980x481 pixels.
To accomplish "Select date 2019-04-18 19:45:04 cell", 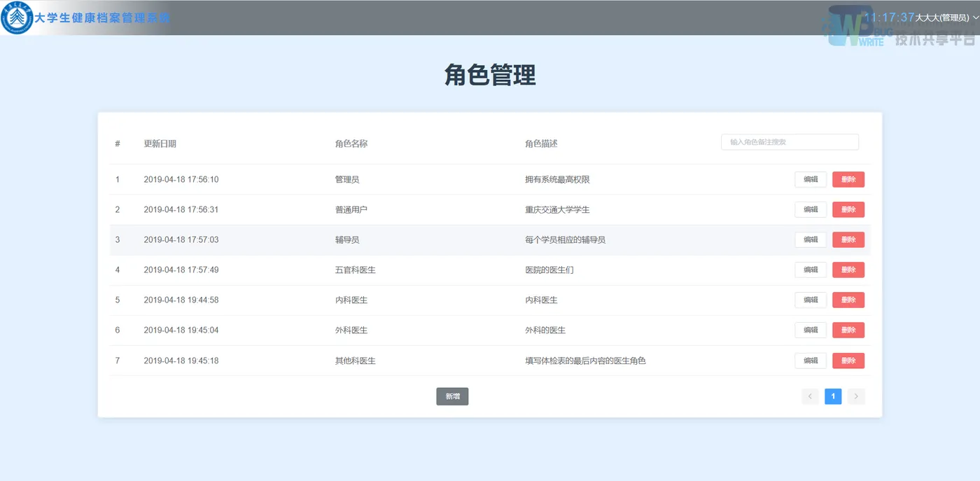I will (181, 330).
